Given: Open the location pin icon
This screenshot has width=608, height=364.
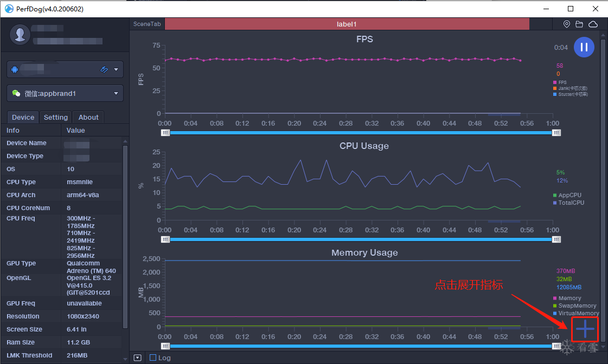Looking at the screenshot, I should (567, 24).
